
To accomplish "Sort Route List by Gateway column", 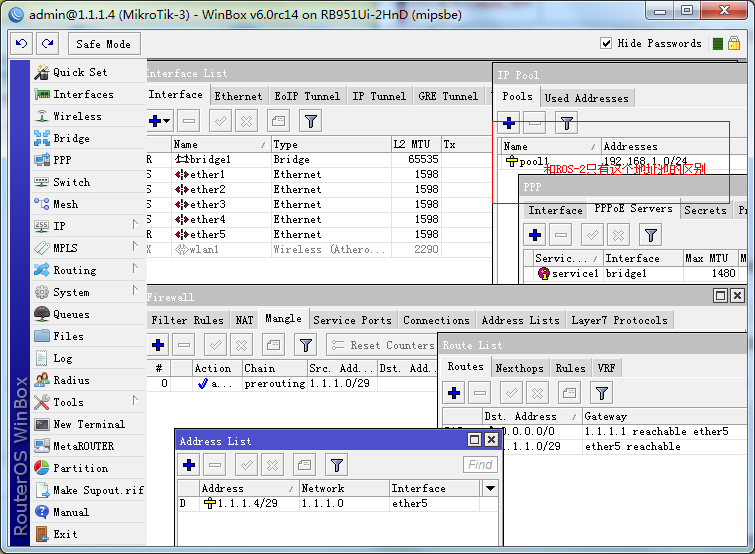I will pyautogui.click(x=664, y=416).
